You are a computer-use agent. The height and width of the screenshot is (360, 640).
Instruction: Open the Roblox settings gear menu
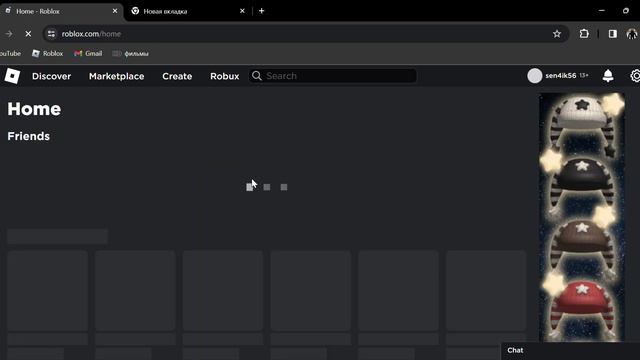click(635, 76)
